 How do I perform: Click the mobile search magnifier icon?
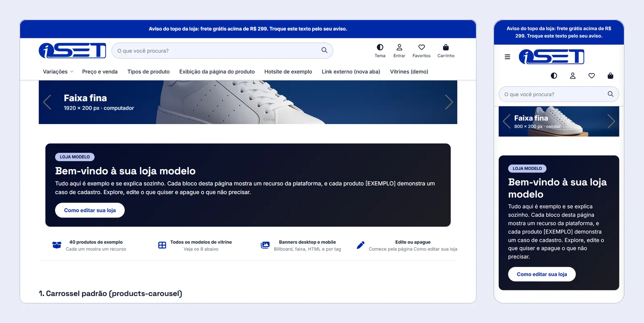(611, 94)
